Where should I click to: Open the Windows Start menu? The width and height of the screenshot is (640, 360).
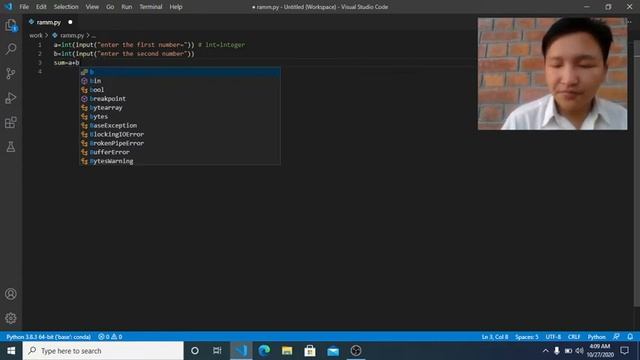[11, 351]
